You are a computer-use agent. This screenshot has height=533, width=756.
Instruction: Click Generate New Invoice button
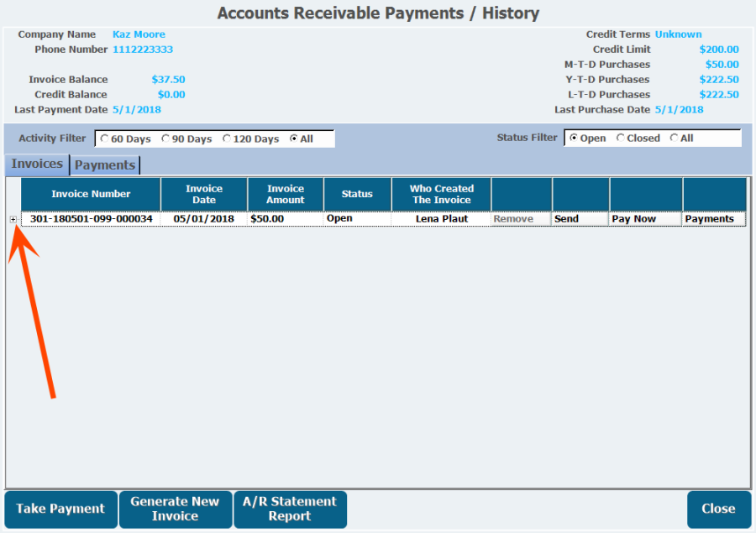coord(175,509)
